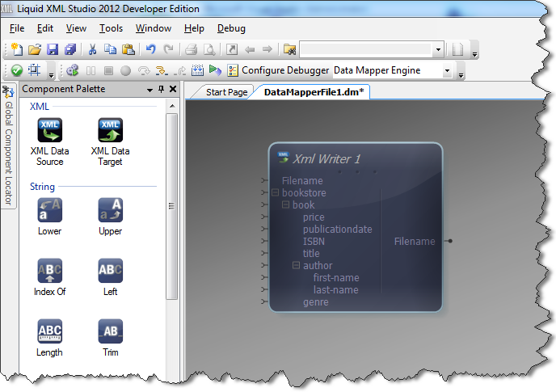Select the price node in Xml Writer

point(314,217)
